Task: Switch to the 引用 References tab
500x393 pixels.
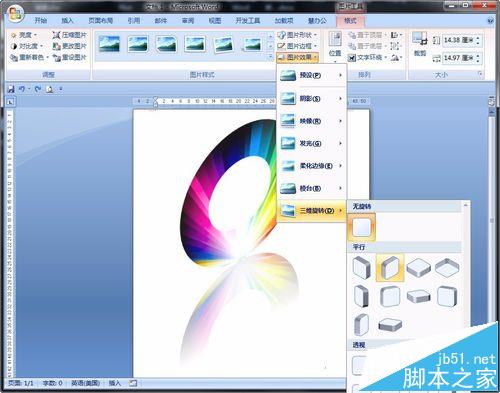Action: pos(134,21)
